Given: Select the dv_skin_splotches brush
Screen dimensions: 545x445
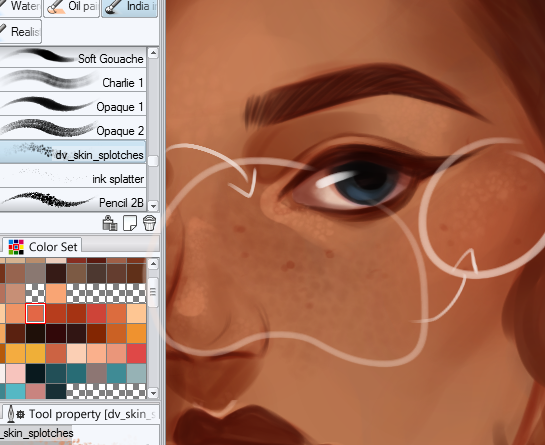Looking at the screenshot, I should 73,152.
